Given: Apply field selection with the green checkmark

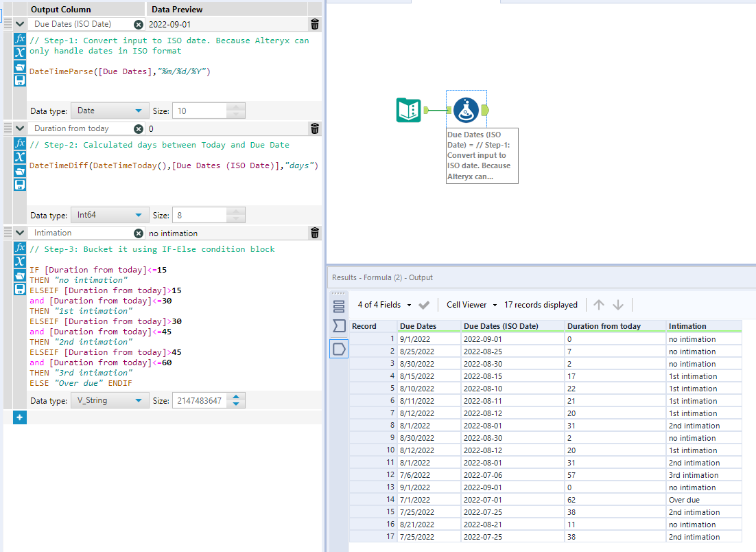Looking at the screenshot, I should click(x=424, y=305).
